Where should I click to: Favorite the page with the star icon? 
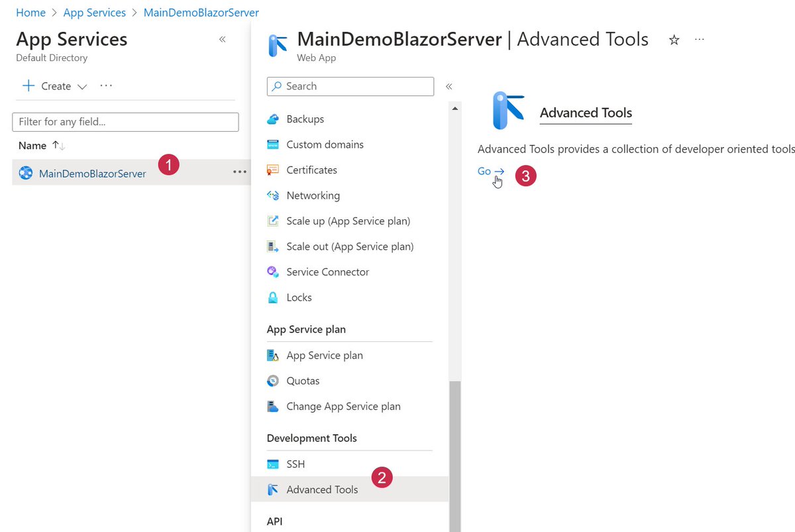(674, 40)
